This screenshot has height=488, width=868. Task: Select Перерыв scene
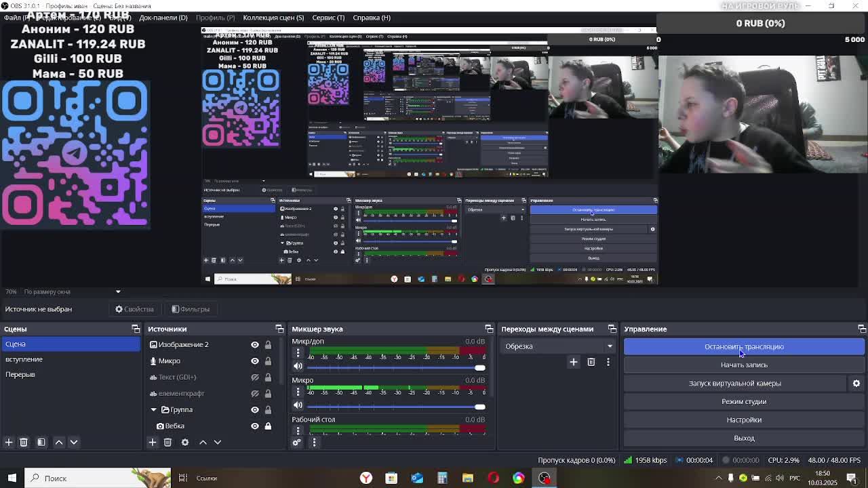pyautogui.click(x=71, y=374)
